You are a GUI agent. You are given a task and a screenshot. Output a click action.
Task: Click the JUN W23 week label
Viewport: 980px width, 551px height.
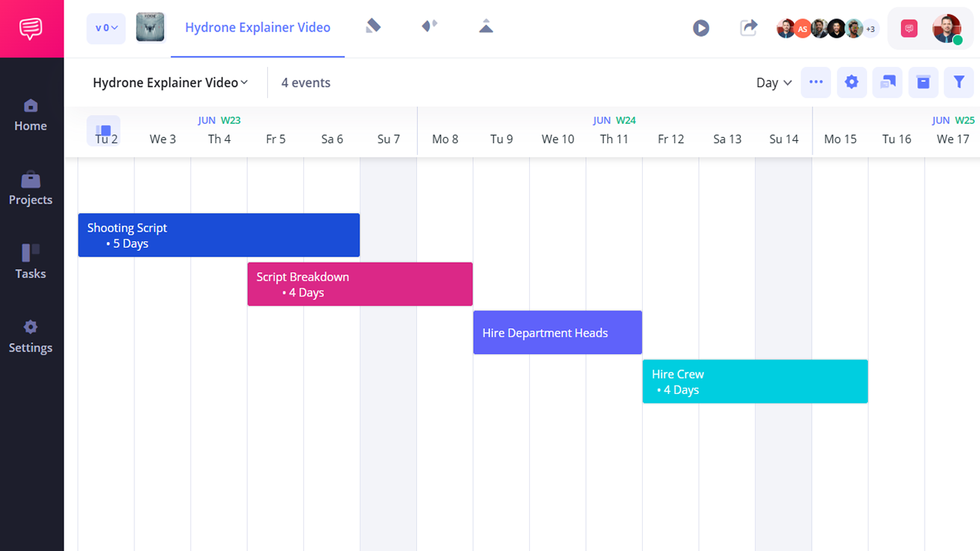click(219, 120)
